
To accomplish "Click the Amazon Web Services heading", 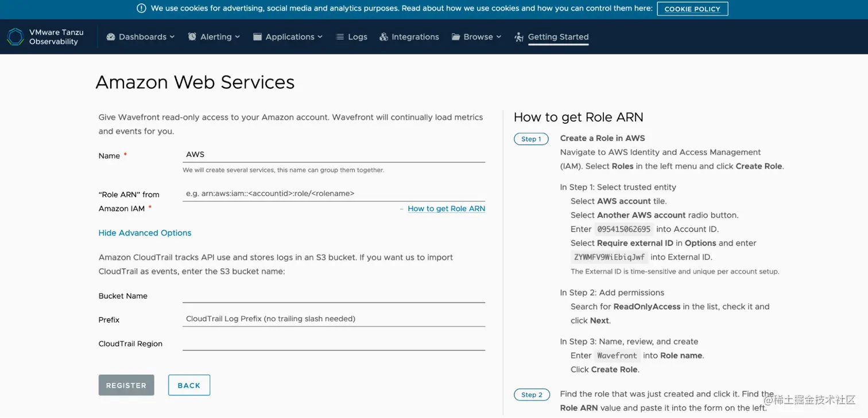I will (195, 83).
